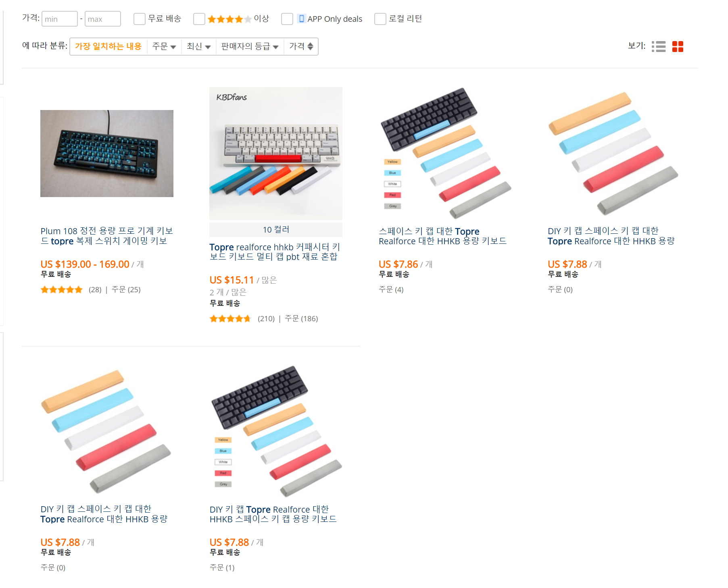This screenshot has height=588, width=728.
Task: Enable the 로컬 리턴 checkbox
Action: pyautogui.click(x=380, y=19)
